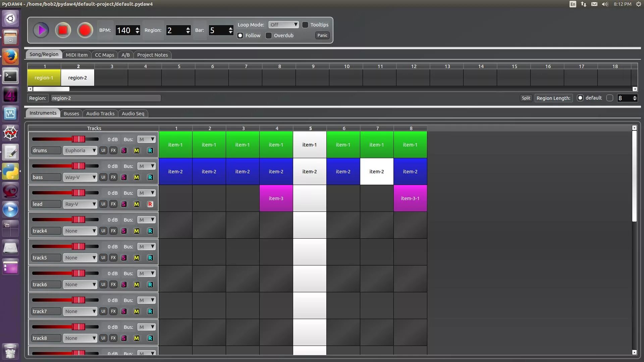Switch to the MIDI Item tab
The image size is (644, 362).
76,55
